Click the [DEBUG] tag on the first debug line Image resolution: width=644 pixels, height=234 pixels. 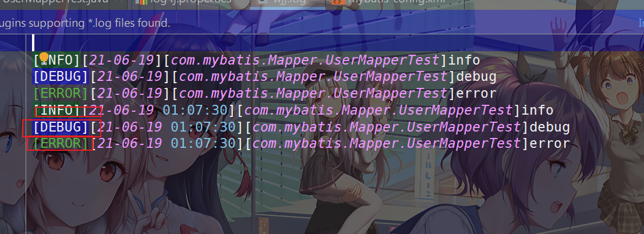(61, 77)
